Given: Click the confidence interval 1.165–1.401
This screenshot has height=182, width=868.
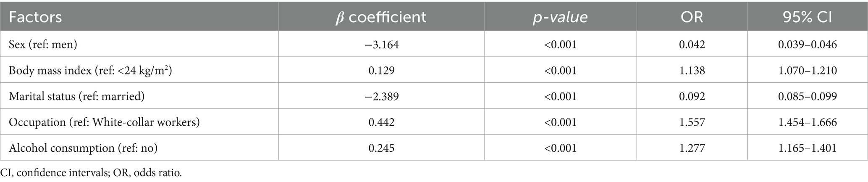Looking at the screenshot, I should [807, 148].
